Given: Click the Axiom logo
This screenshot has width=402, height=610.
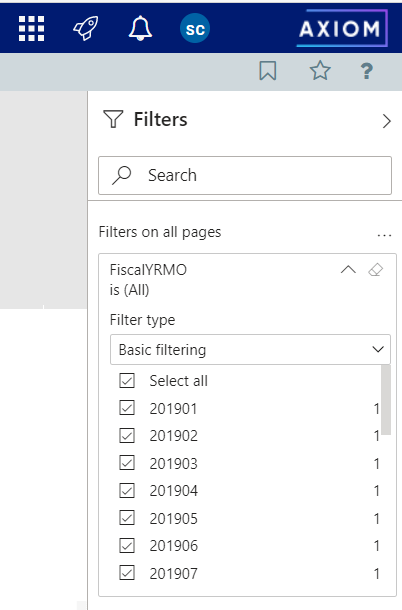Looking at the screenshot, I should pyautogui.click(x=342, y=28).
